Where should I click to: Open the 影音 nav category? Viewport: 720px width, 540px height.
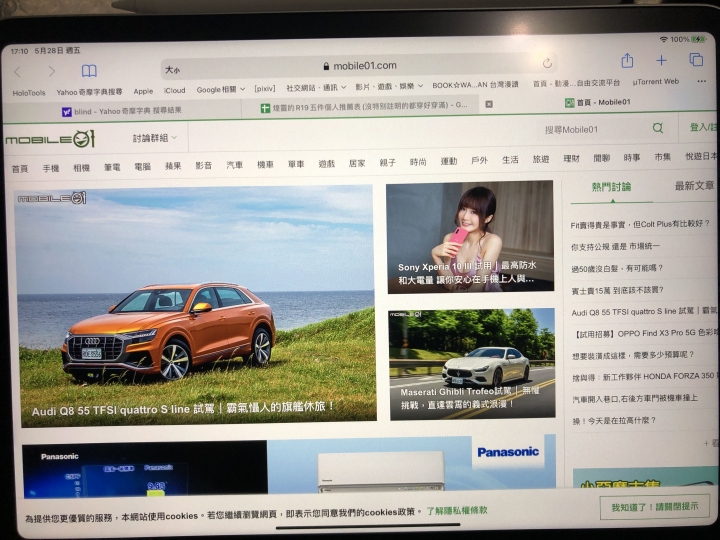click(203, 165)
